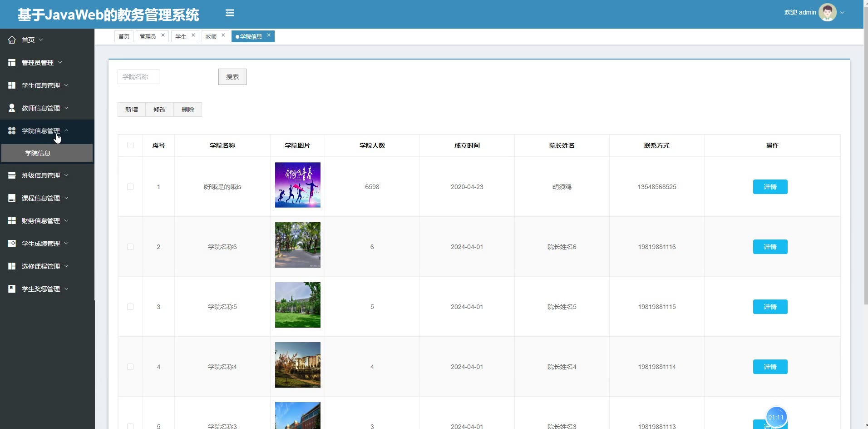Viewport: 868px width, 429px height.
Task: Expand the 学生奖惩管理 menu chevron
Action: tap(66, 289)
